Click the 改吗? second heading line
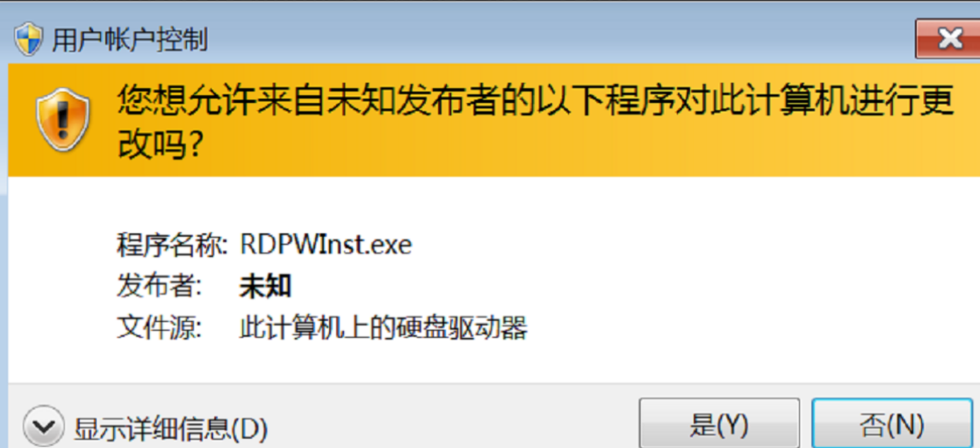This screenshot has width=980, height=448. click(161, 146)
